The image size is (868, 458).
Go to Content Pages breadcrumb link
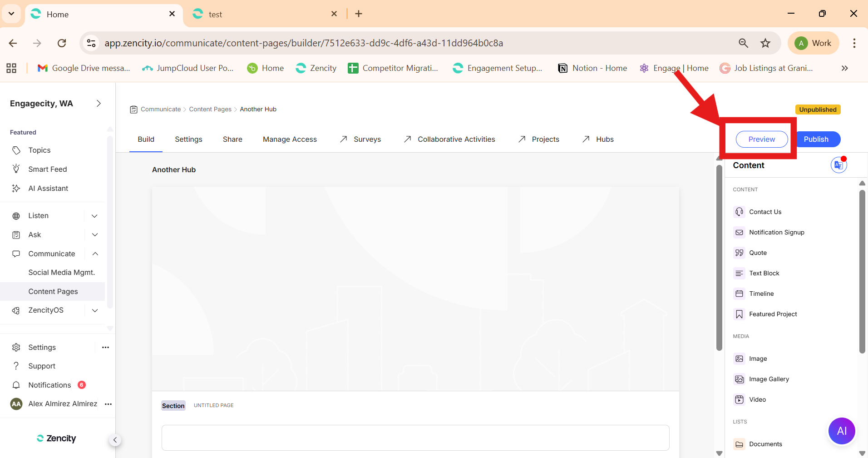tap(210, 109)
